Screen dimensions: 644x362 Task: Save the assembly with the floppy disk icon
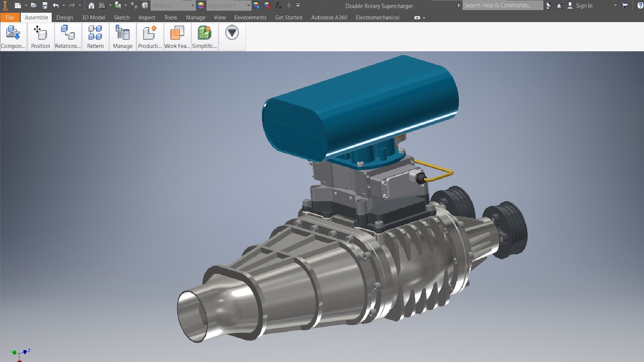point(45,5)
